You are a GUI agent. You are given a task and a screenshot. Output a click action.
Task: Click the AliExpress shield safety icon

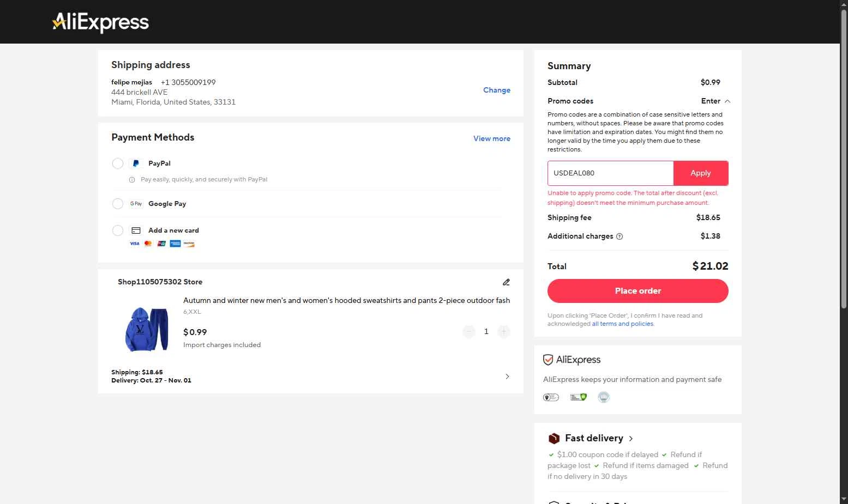click(548, 360)
